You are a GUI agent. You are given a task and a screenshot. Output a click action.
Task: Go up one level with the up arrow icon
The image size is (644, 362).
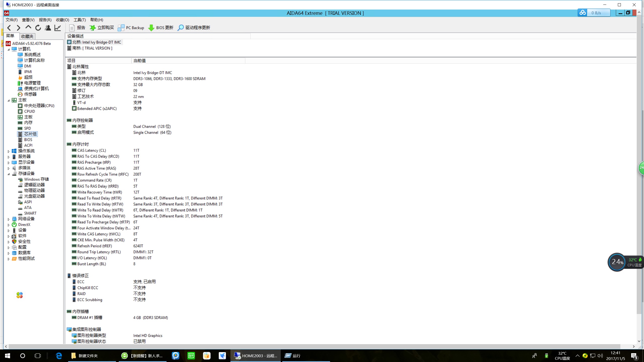coord(28,27)
